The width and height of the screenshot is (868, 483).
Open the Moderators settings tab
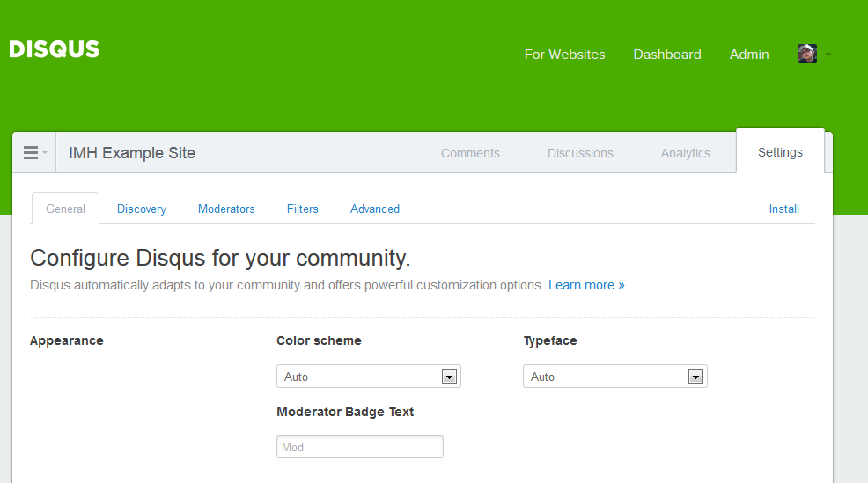tap(226, 209)
